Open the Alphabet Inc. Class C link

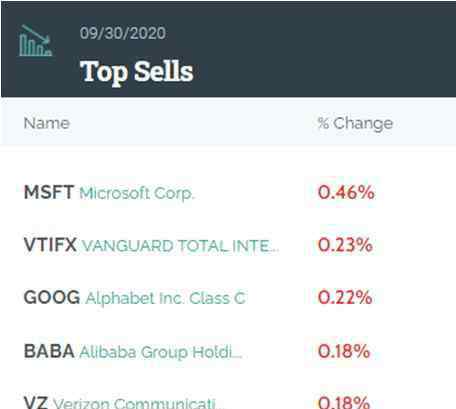(165, 298)
